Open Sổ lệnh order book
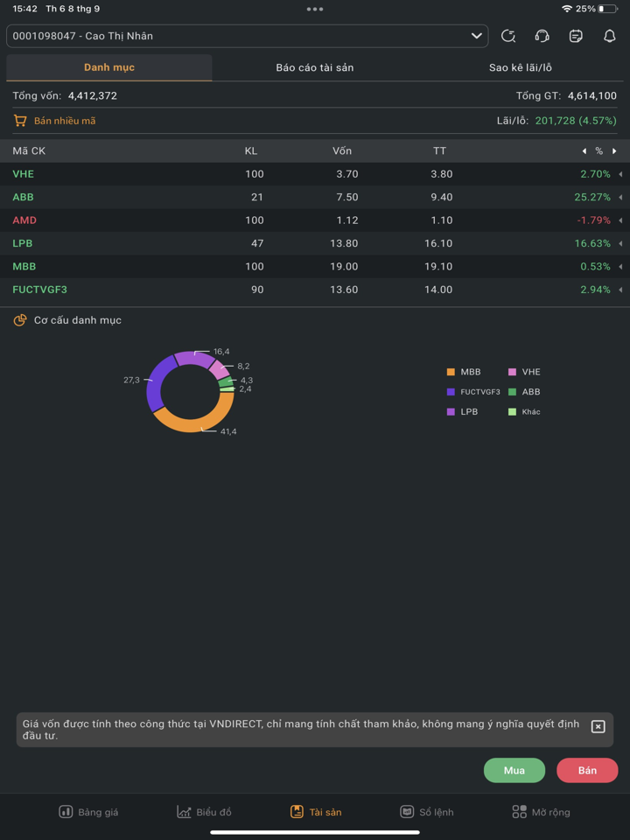The height and width of the screenshot is (840, 630). [427, 812]
